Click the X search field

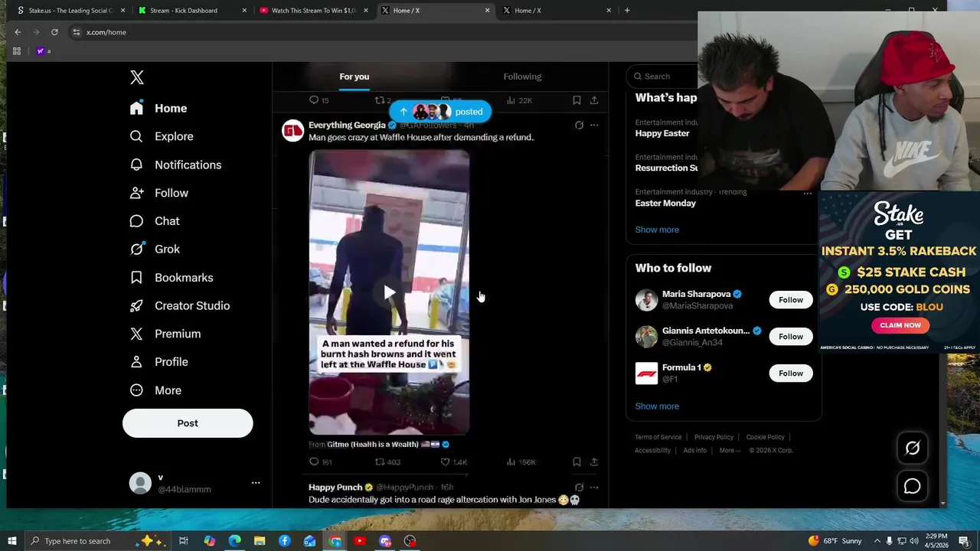[x=663, y=77]
